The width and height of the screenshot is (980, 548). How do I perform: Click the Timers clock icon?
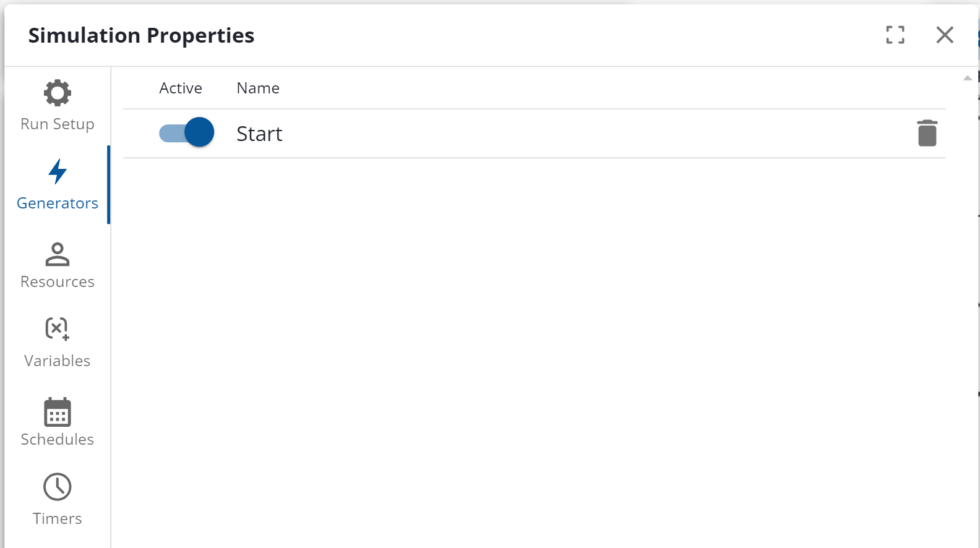coord(58,487)
